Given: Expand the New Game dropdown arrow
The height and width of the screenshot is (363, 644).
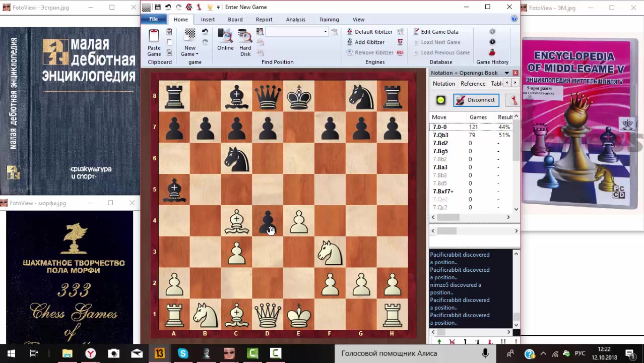Looking at the screenshot, I should [197, 54].
